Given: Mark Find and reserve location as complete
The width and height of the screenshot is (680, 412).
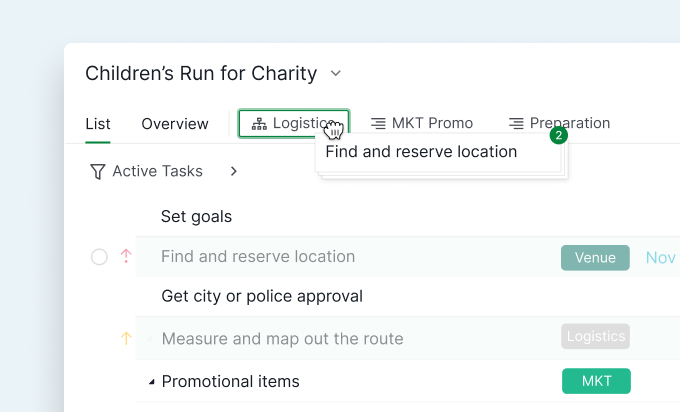Looking at the screenshot, I should [99, 257].
